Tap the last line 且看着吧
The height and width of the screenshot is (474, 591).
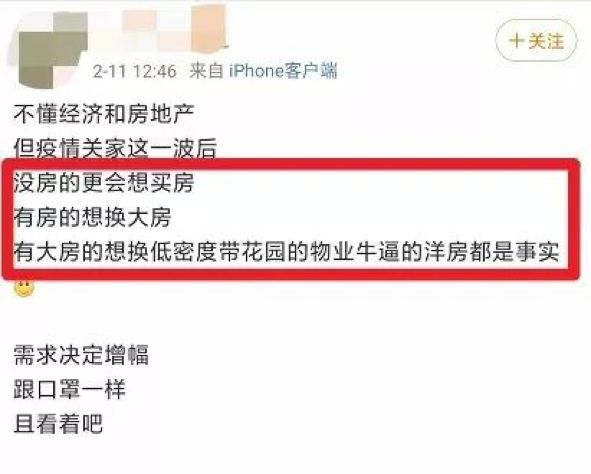coord(58,424)
